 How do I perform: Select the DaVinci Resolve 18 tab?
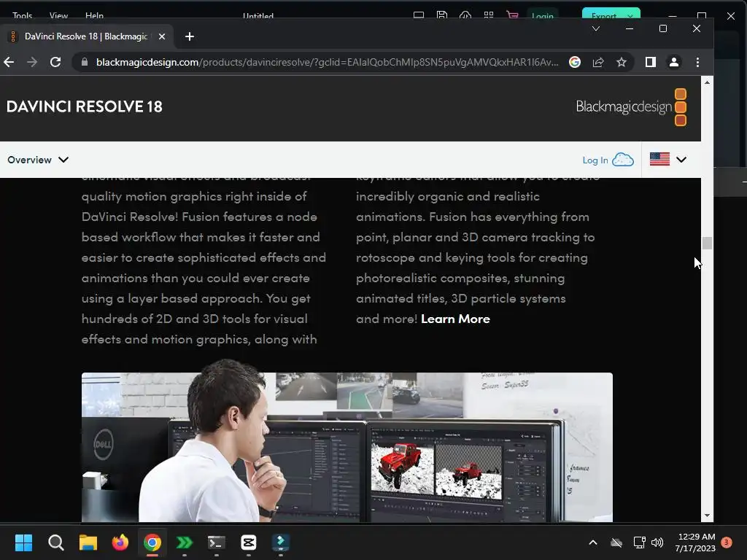pos(86,36)
